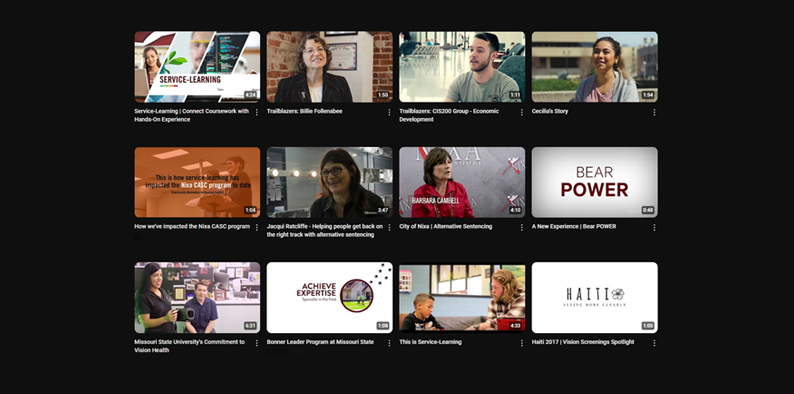Viewport: 794px width, 394px height.
Task: Open options menu for Service-Learning Connect Coursework video
Action: click(x=257, y=112)
